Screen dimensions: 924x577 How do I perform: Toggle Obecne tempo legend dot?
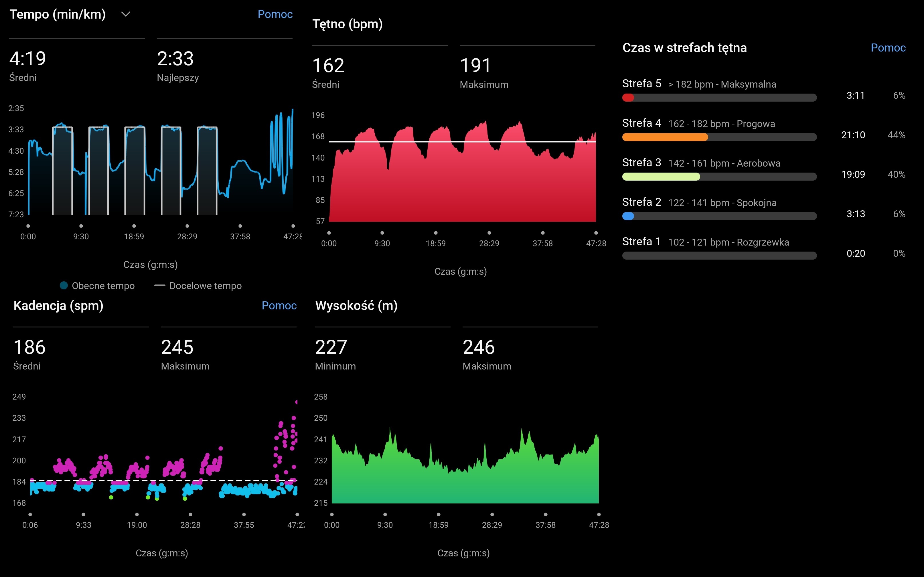(x=64, y=285)
